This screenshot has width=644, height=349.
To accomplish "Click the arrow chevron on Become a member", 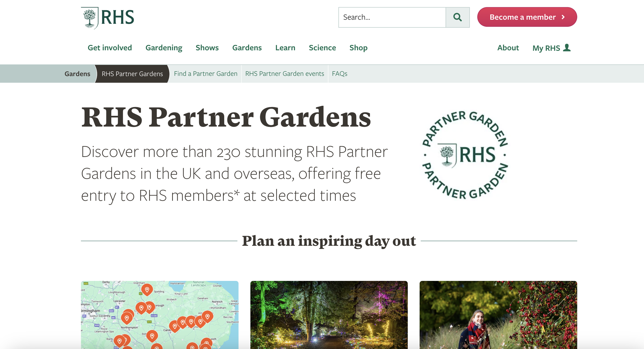I will (x=563, y=17).
